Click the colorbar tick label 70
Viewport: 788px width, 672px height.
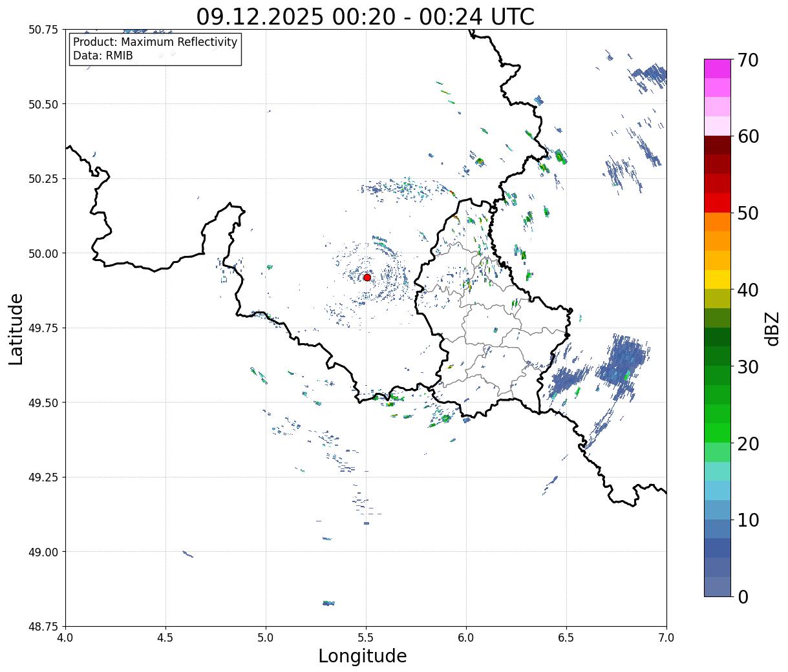pos(748,60)
